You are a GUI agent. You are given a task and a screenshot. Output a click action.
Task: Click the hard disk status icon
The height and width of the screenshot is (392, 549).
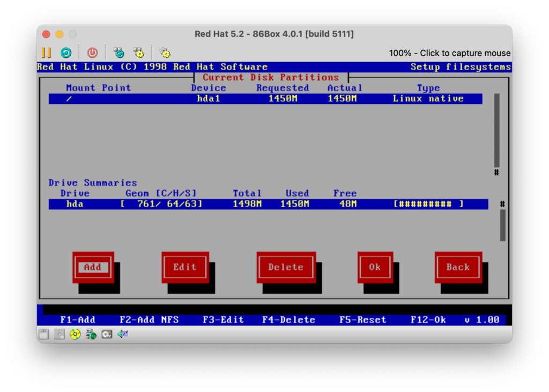point(107,334)
